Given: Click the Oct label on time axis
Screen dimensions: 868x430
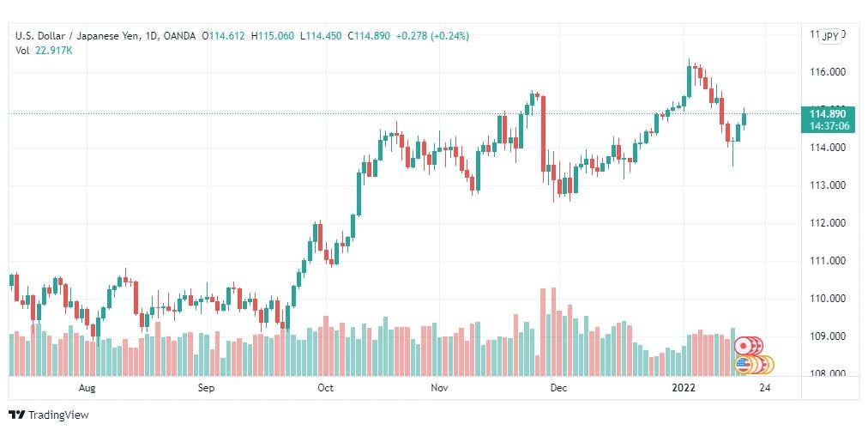Looking at the screenshot, I should pyautogui.click(x=325, y=388).
